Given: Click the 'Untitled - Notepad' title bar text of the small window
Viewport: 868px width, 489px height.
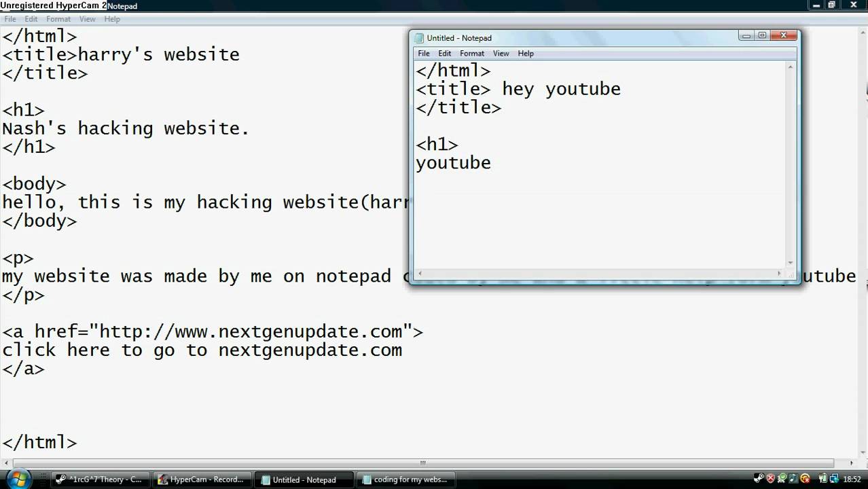Looking at the screenshot, I should (x=459, y=38).
